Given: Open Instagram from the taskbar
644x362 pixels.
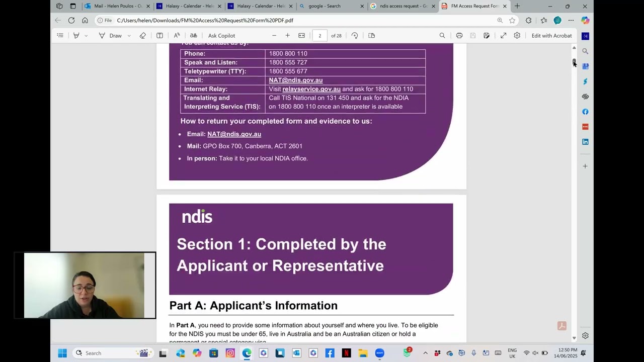Looking at the screenshot, I should point(230,353).
